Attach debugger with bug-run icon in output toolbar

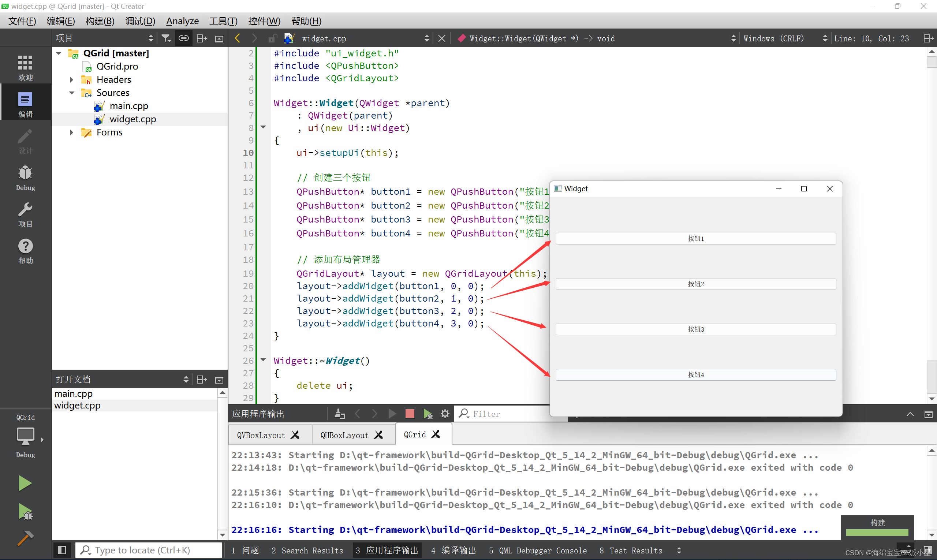pos(428,414)
